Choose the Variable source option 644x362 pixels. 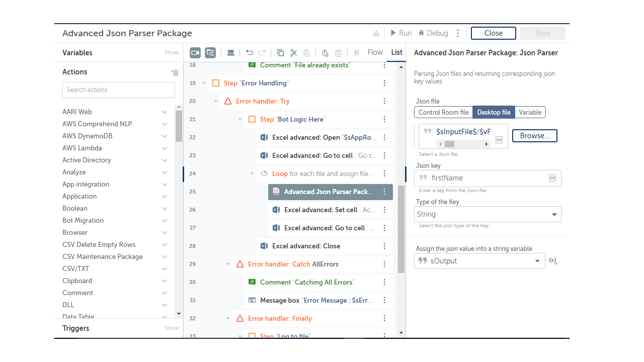point(530,112)
